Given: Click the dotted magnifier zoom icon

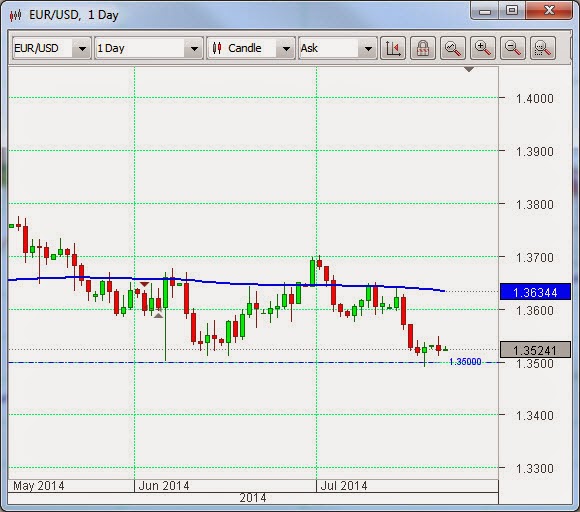Looking at the screenshot, I should [x=543, y=48].
